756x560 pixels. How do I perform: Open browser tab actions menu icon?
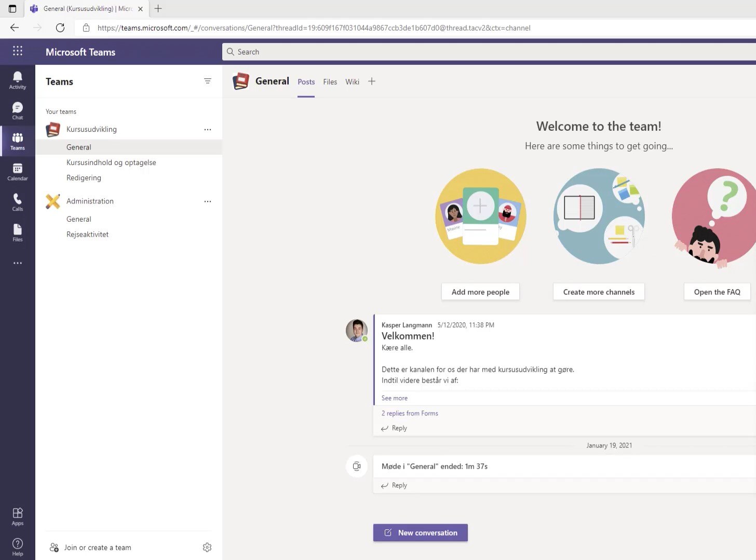12,9
